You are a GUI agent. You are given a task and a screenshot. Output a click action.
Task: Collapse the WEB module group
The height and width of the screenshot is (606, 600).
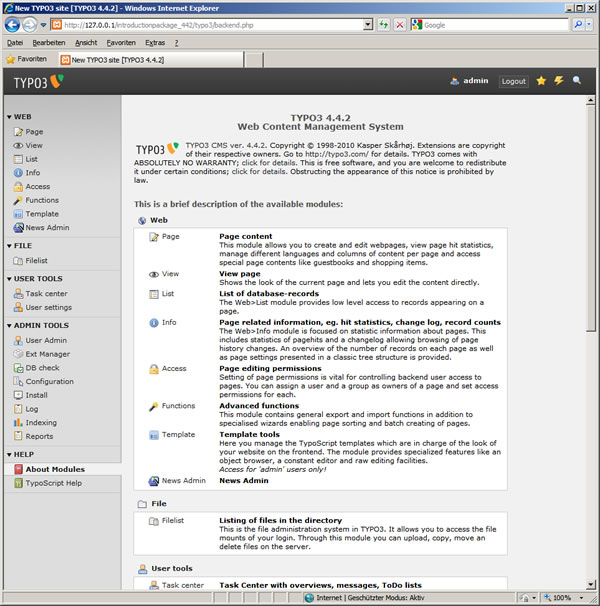pos(8,117)
